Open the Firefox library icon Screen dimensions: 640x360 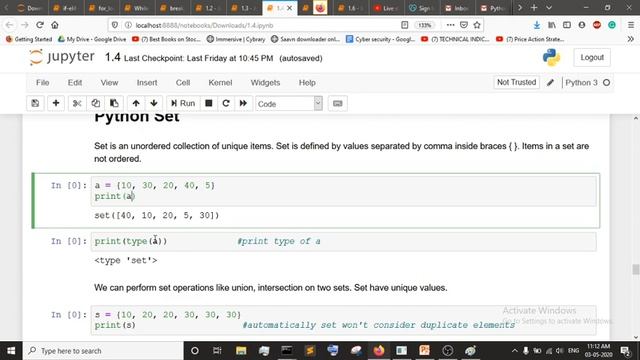pyautogui.click(x=552, y=25)
